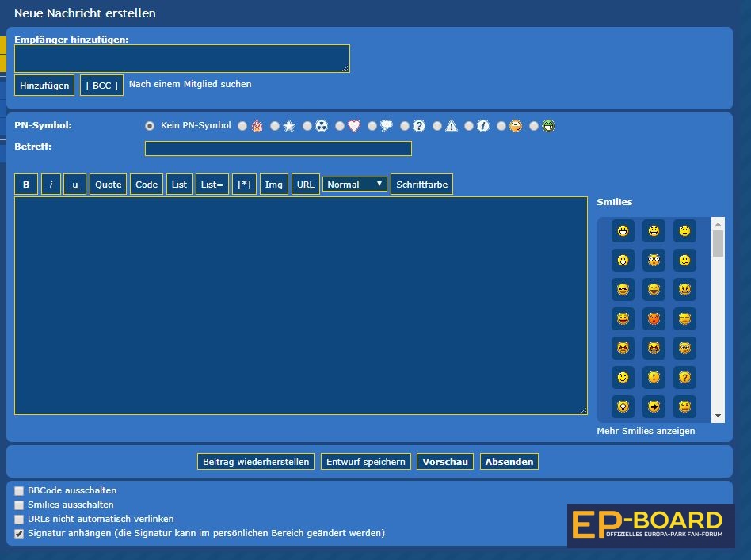Insert the exclamation mark smiley
This screenshot has height=560, width=751.
point(654,378)
